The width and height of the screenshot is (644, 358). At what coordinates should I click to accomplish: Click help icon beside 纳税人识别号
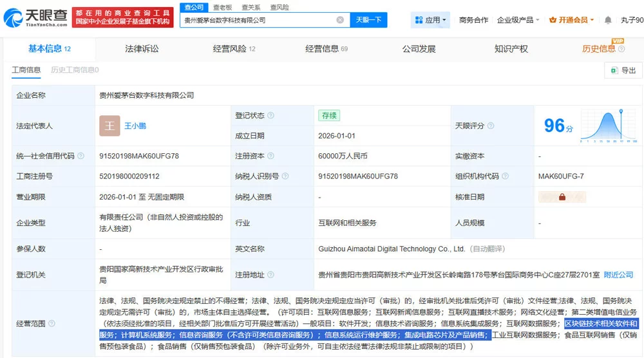coord(285,176)
